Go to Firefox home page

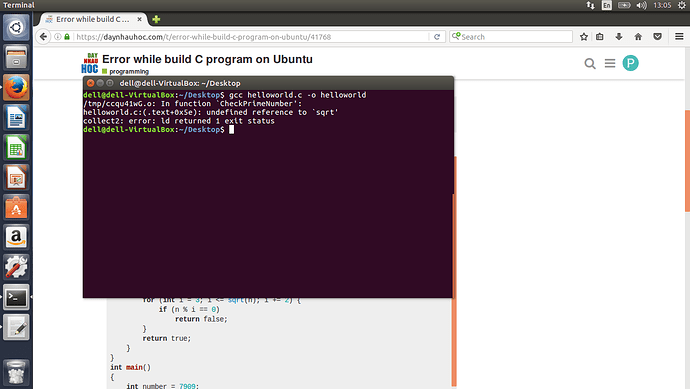(638, 37)
